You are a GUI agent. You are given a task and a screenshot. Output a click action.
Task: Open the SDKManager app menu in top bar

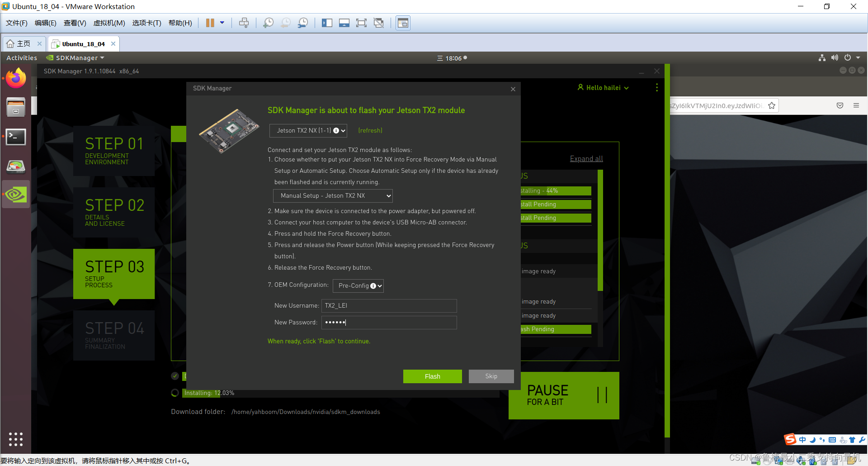(75, 58)
